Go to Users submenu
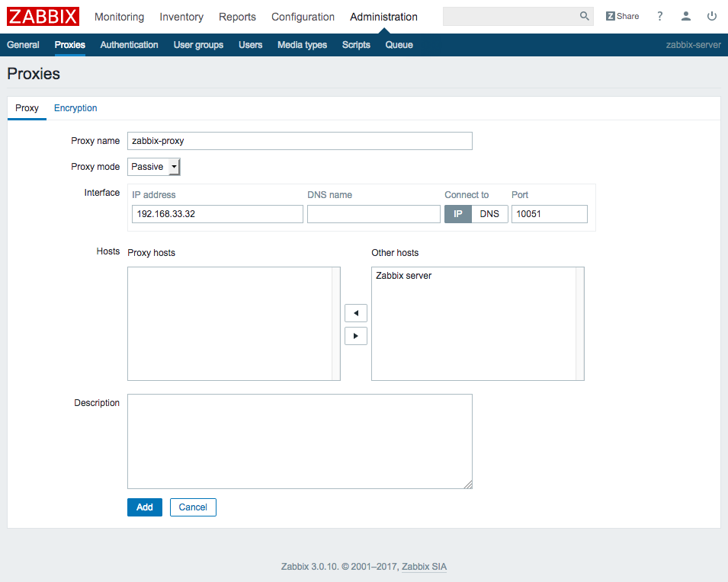The width and height of the screenshot is (728, 582). [x=250, y=45]
